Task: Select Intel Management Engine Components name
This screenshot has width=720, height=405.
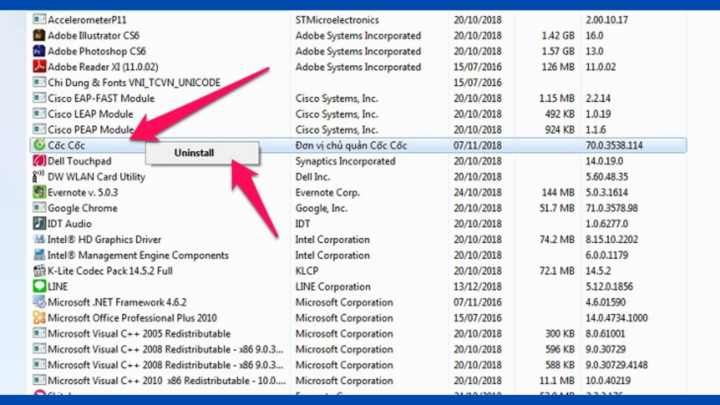Action: coord(138,255)
